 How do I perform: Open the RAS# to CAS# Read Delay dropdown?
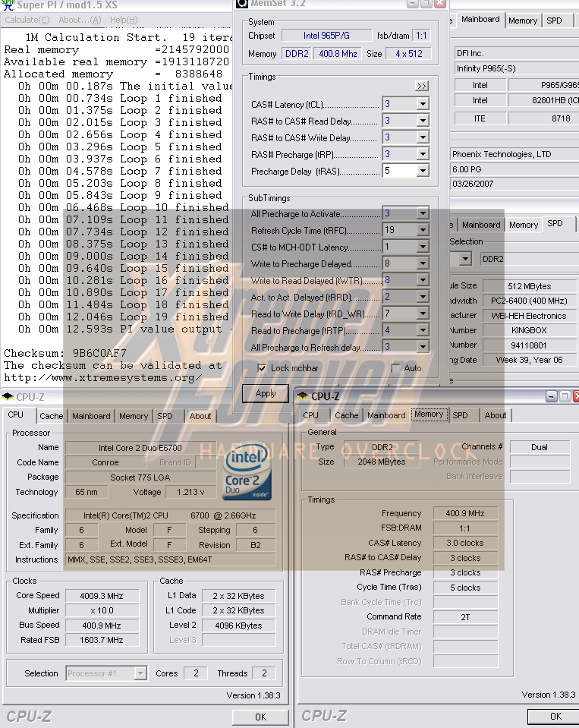tap(423, 121)
